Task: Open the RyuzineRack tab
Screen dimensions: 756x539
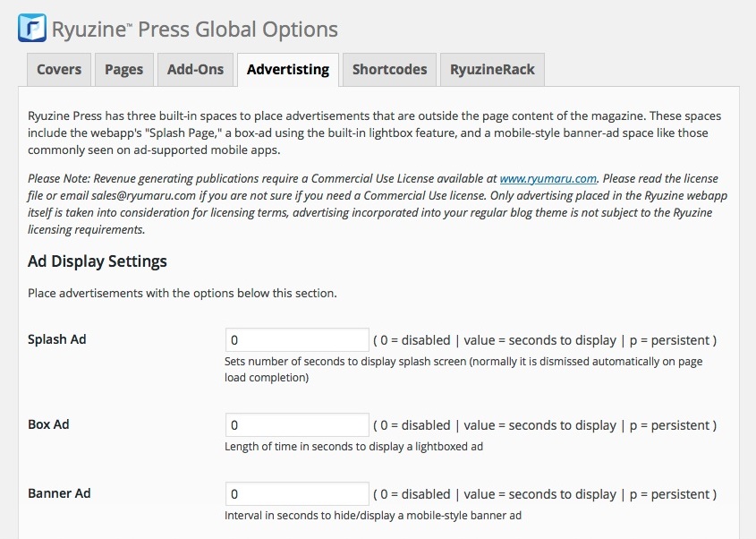Action: (492, 70)
